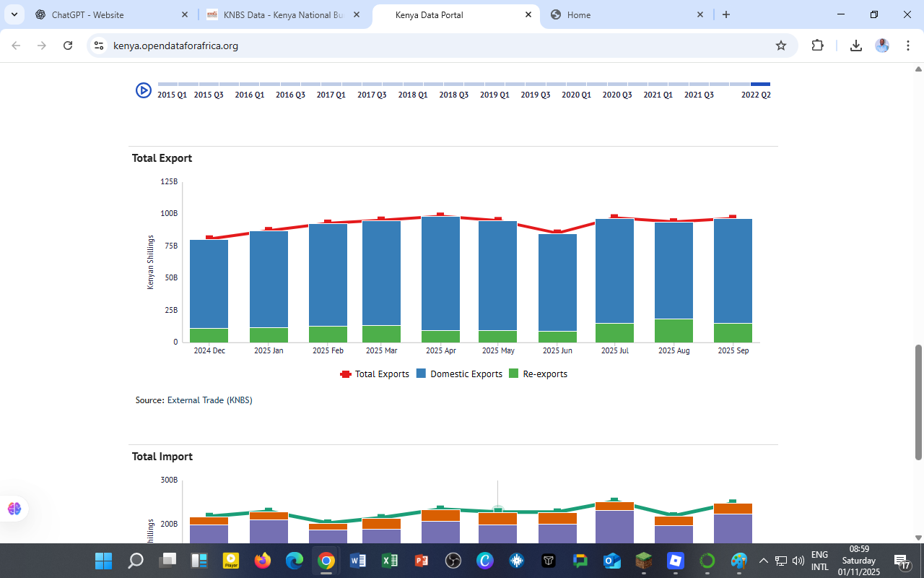Open site information in the address bar

[x=98, y=45]
